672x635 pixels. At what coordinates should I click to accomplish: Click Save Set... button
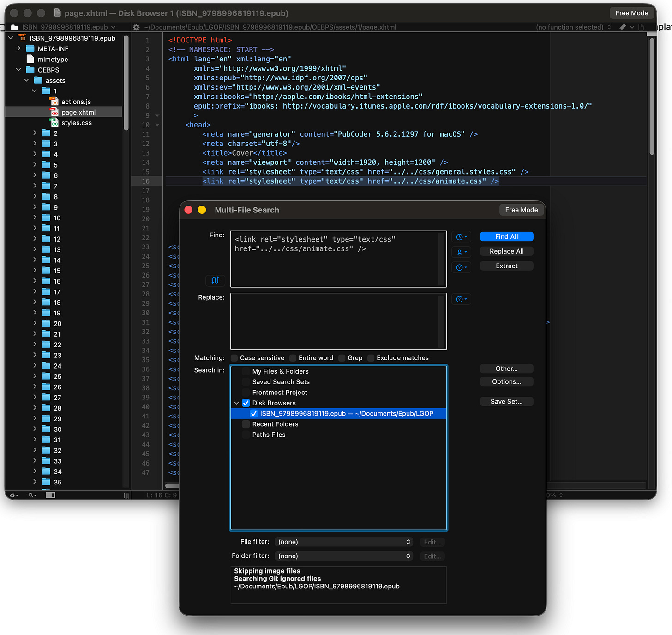(x=507, y=402)
